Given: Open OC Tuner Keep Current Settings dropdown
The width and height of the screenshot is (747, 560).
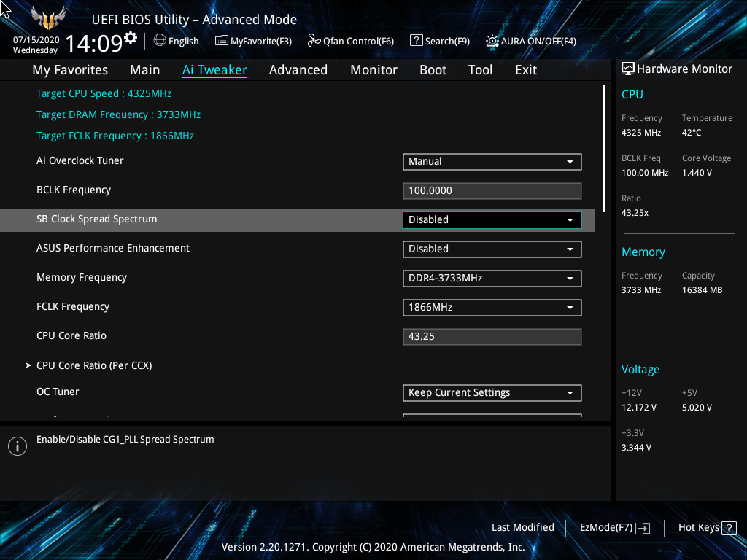Looking at the screenshot, I should click(x=492, y=393).
